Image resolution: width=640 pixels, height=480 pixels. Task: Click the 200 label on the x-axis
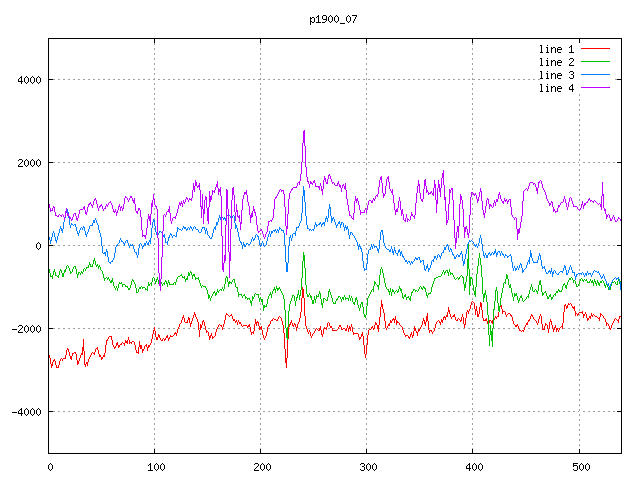pyautogui.click(x=261, y=466)
